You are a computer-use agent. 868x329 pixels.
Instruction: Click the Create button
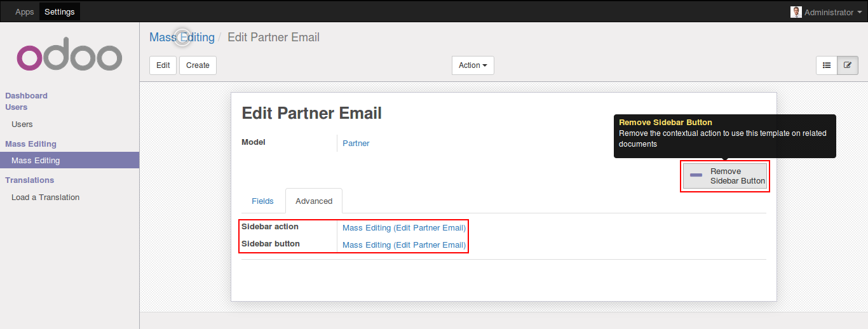click(x=198, y=65)
